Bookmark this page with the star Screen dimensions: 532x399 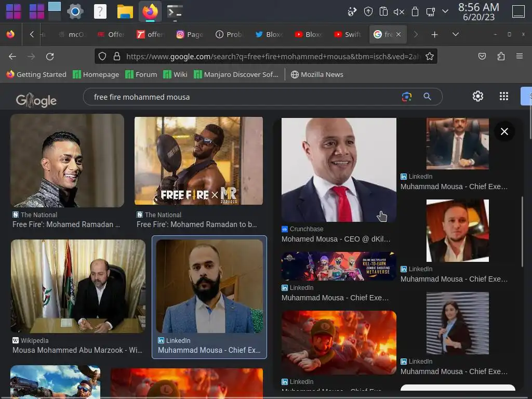[x=430, y=56]
